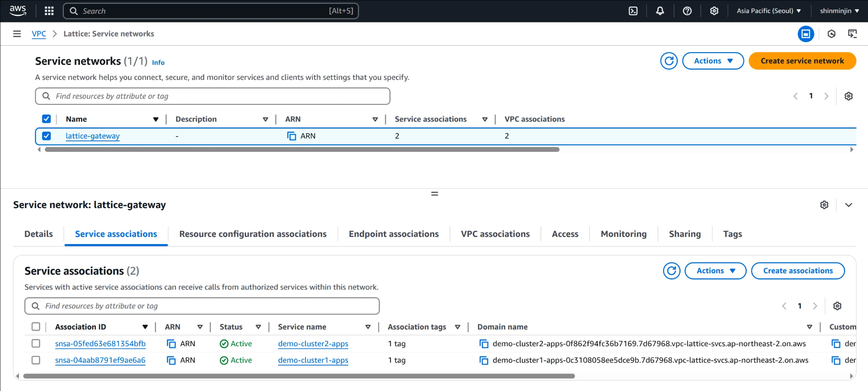Open the demo-cluster2-apps service link
This screenshot has height=391, width=868.
(x=313, y=344)
